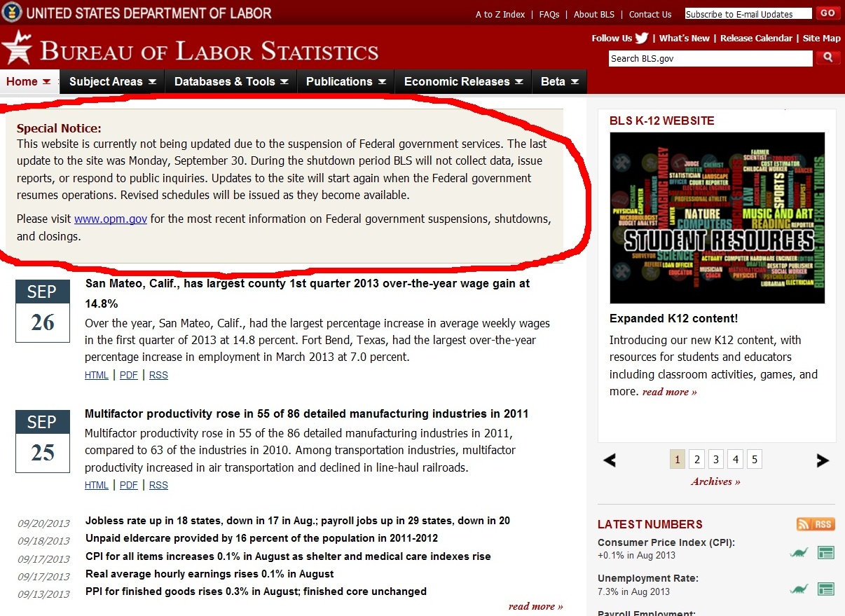Open PDF version of productivity article
This screenshot has height=616, width=845.
129,485
